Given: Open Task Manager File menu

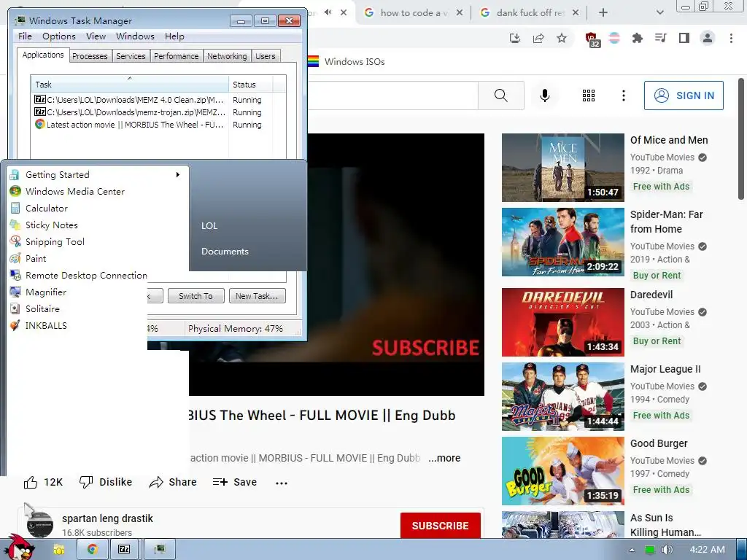Looking at the screenshot, I should (x=25, y=36).
